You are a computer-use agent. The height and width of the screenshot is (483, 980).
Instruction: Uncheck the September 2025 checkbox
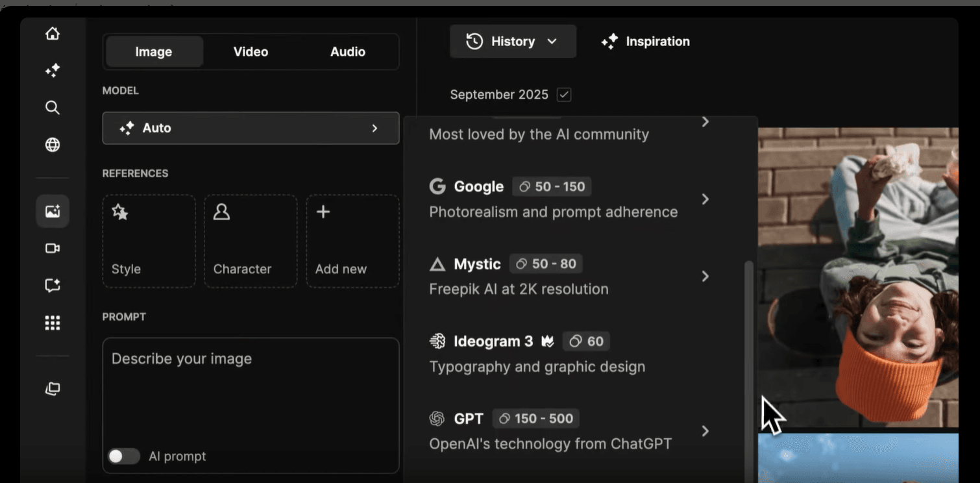564,95
